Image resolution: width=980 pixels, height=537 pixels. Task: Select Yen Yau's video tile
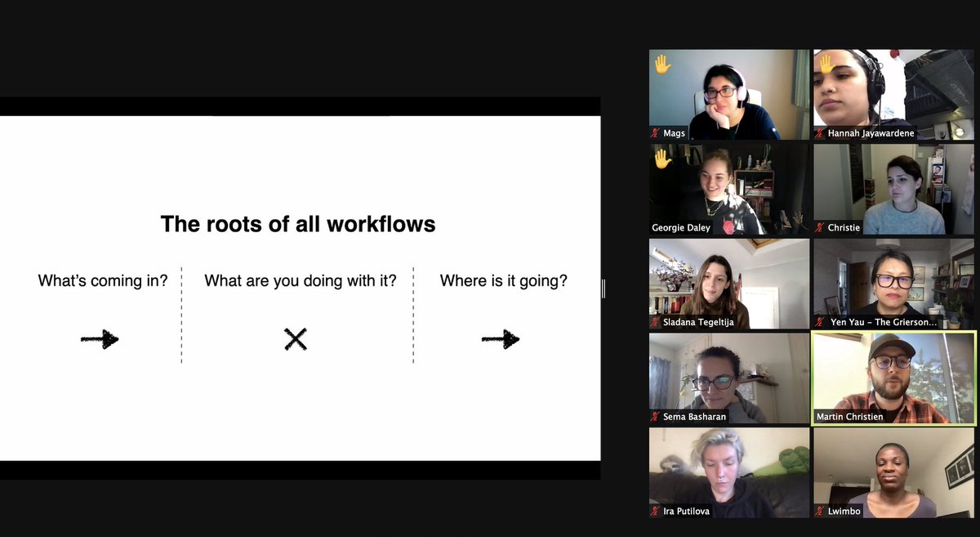893,284
